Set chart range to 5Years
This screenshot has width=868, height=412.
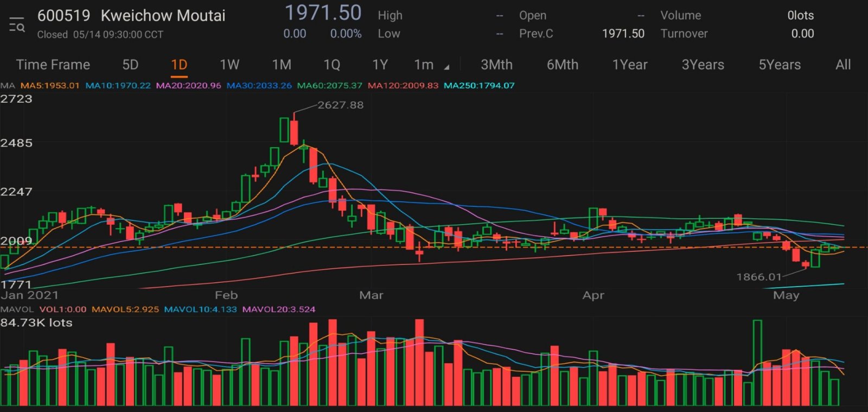(780, 65)
